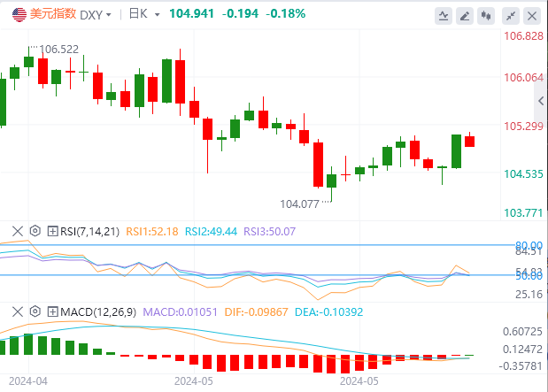This screenshot has width=548, height=392.
Task: Click the 美元指数 title link
Action: click(51, 14)
